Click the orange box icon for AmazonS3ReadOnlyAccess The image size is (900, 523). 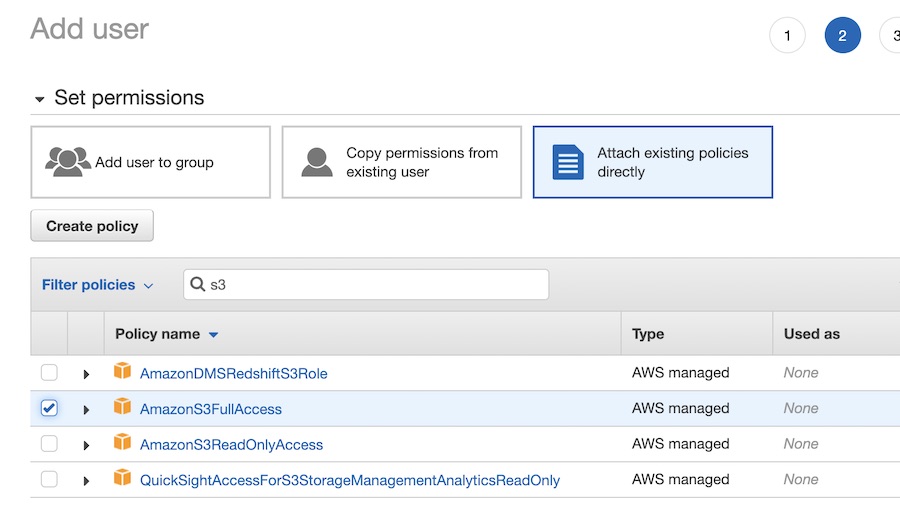(122, 442)
